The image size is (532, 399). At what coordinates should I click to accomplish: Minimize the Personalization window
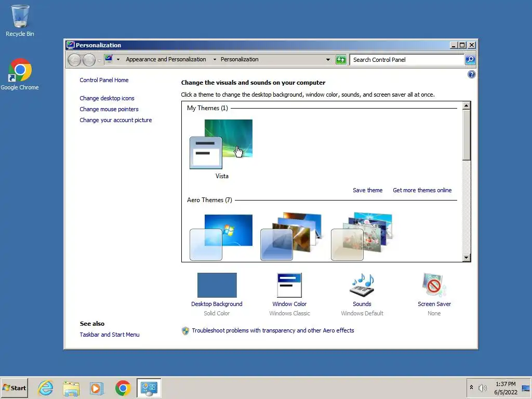pyautogui.click(x=454, y=45)
